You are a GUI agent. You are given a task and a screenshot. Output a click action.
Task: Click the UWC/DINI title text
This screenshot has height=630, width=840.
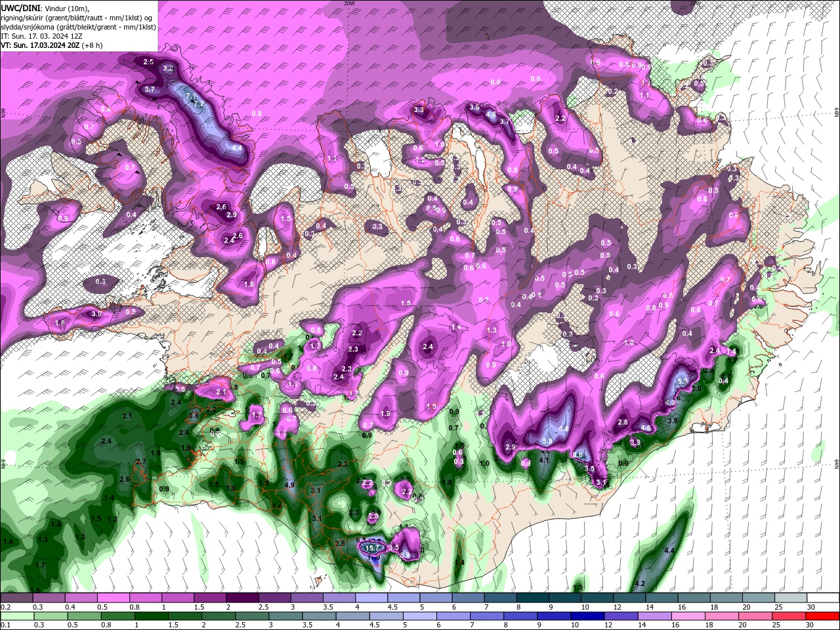20,7
